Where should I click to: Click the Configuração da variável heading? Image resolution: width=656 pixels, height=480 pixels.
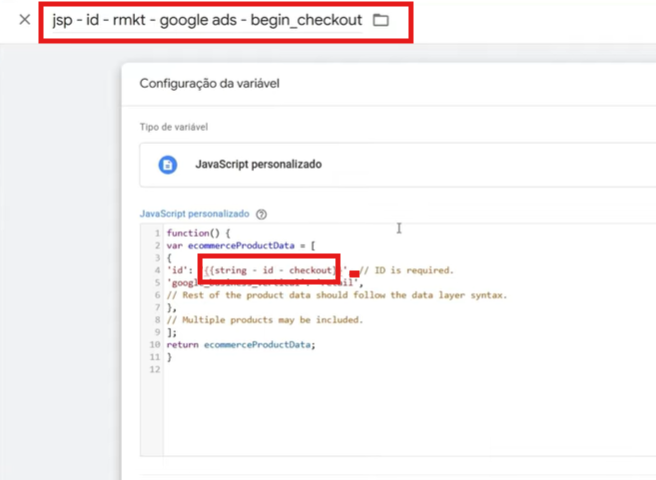(209, 83)
